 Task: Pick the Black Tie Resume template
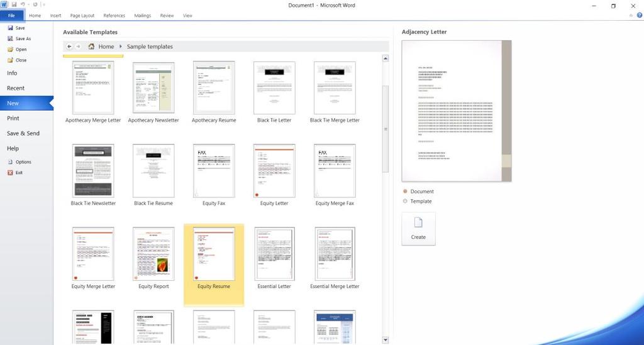click(x=153, y=175)
